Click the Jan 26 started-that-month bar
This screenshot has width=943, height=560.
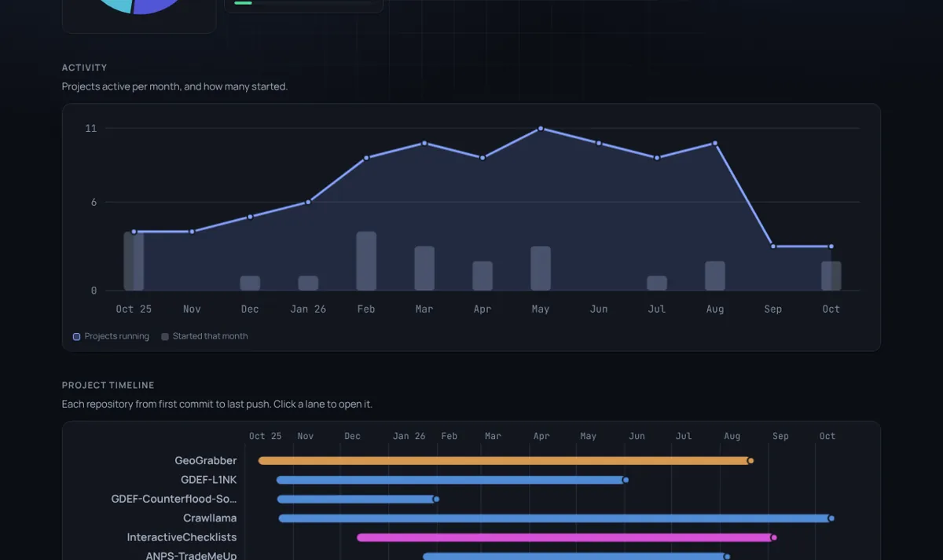tap(308, 284)
